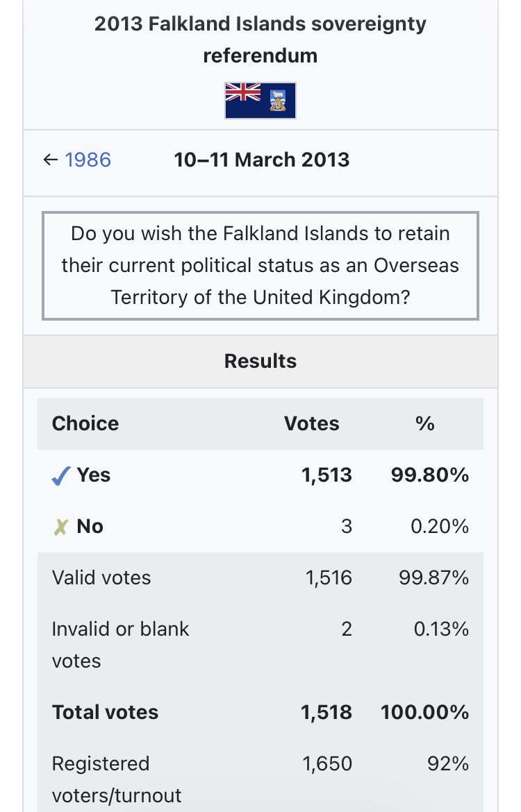Click the 0.20% No percentage
Viewport: 521px width, 812px height.
440,527
